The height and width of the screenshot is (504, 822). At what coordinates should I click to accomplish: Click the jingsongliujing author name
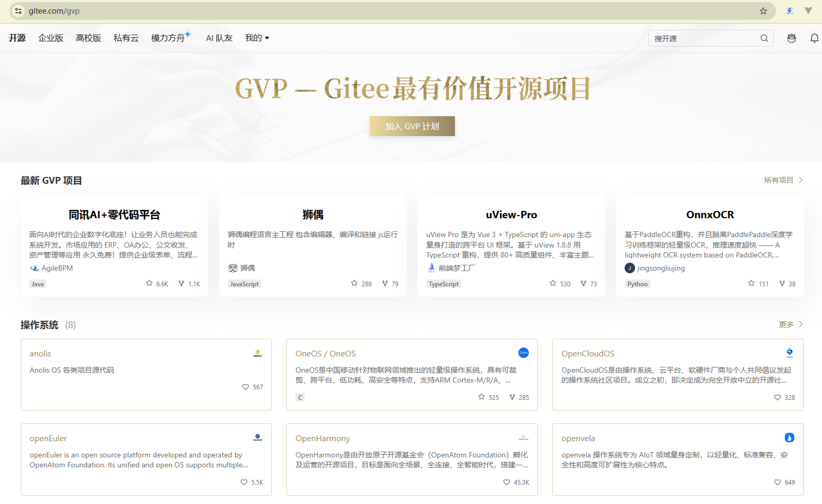(661, 268)
